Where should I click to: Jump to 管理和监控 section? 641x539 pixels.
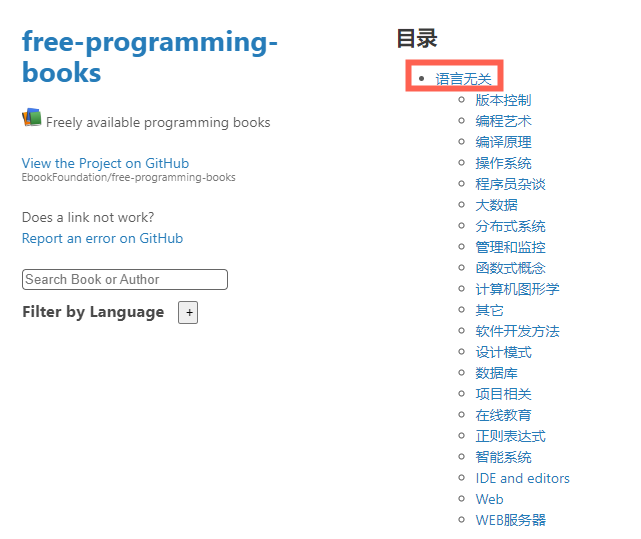[510, 247]
